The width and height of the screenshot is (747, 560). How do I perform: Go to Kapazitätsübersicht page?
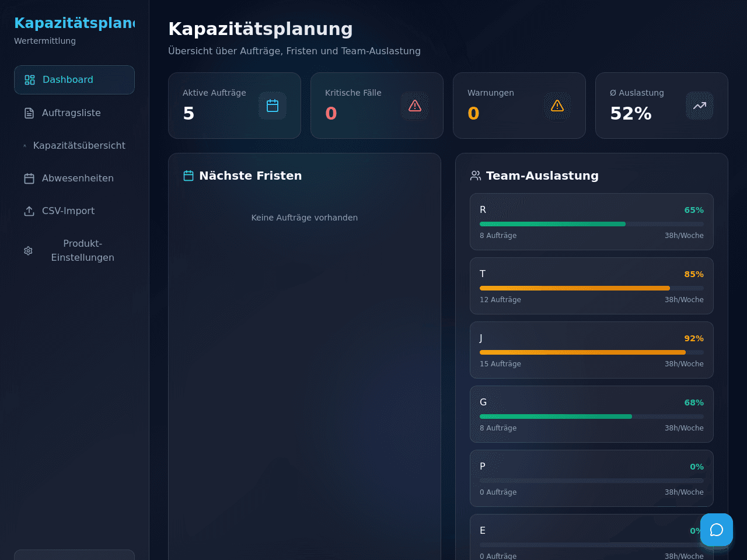coord(74,145)
